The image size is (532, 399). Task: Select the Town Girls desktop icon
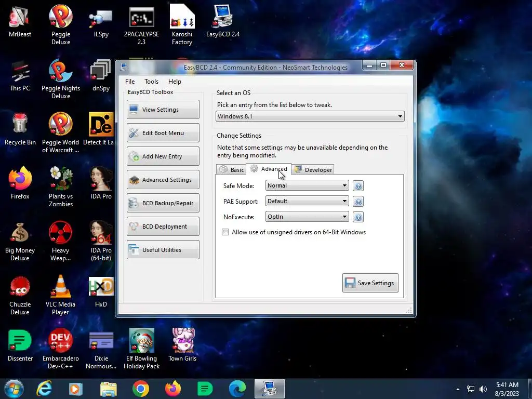pos(182,345)
